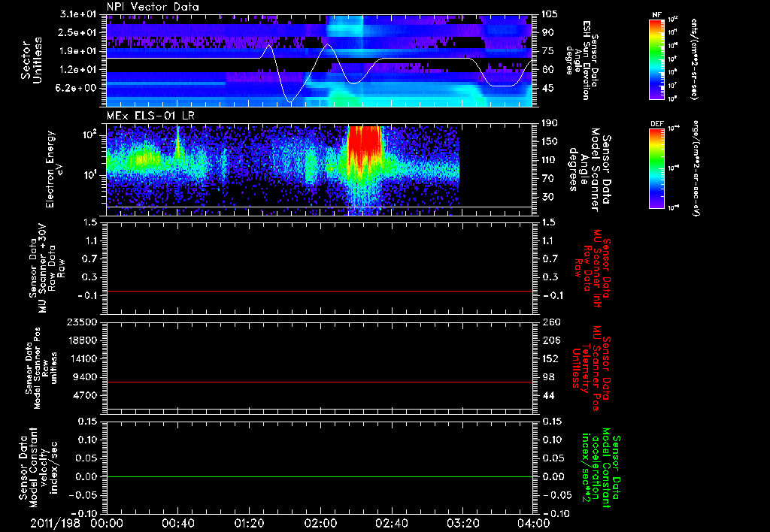This screenshot has height=532, width=770.
Task: Click the 'Sector Unitless' axis title
Action: 32,60
